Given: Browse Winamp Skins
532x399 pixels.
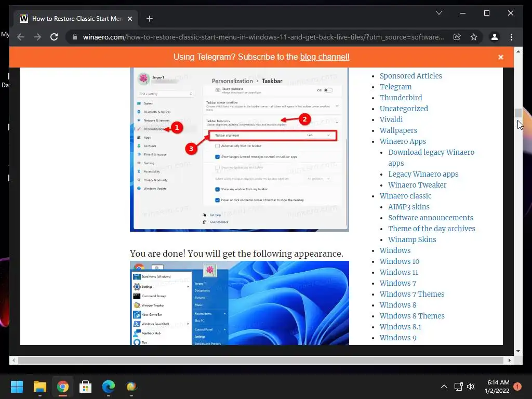Looking at the screenshot, I should coord(412,240).
